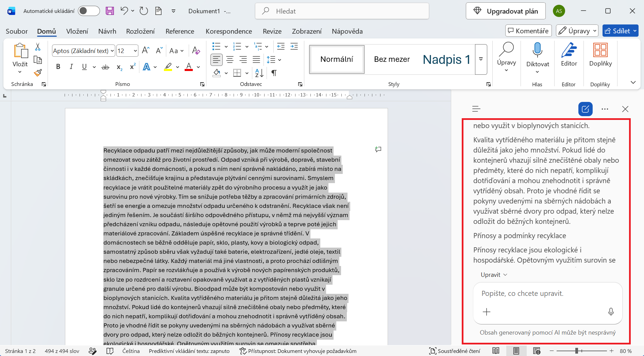Open Upravit dropdown in side panel
This screenshot has width=644, height=356.
(494, 274)
